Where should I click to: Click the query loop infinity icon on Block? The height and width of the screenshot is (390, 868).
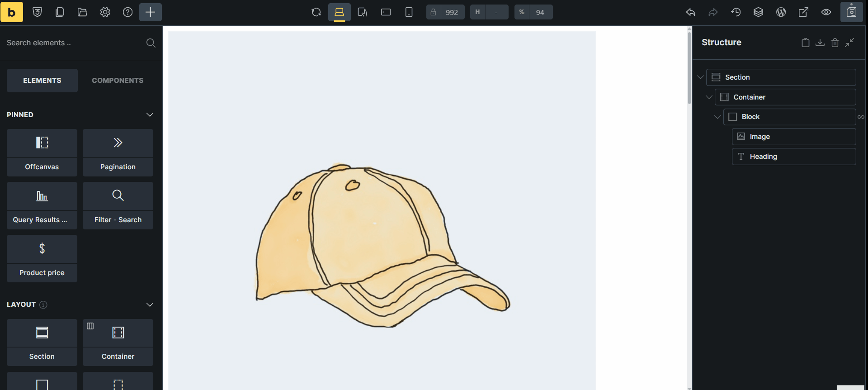pos(861,117)
